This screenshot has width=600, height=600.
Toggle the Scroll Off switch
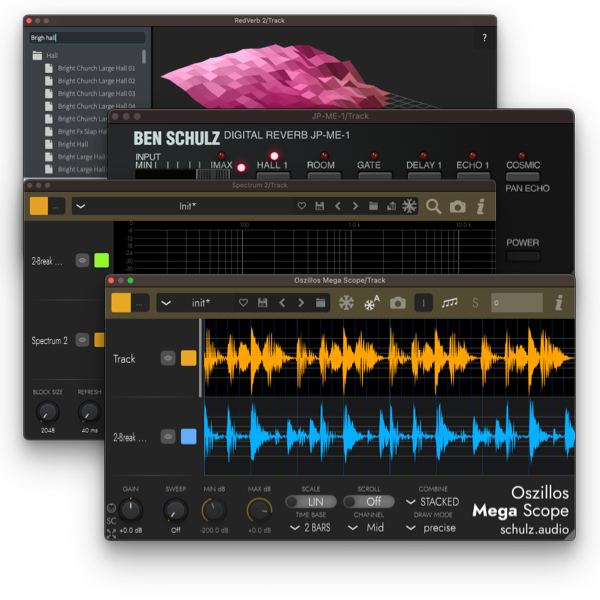pos(373,501)
